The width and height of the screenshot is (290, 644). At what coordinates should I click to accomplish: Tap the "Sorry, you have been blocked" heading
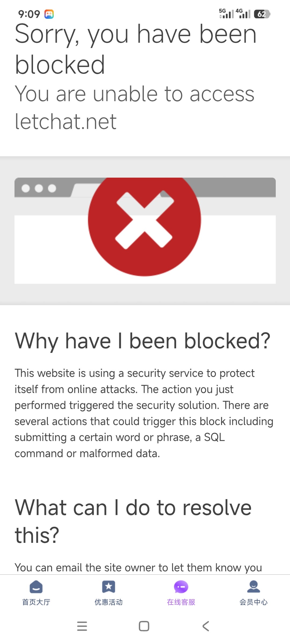(x=136, y=49)
